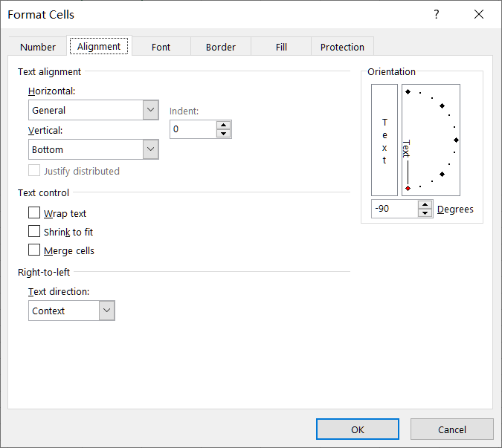502x448 pixels.
Task: Click the Help question mark icon
Action: tap(437, 15)
